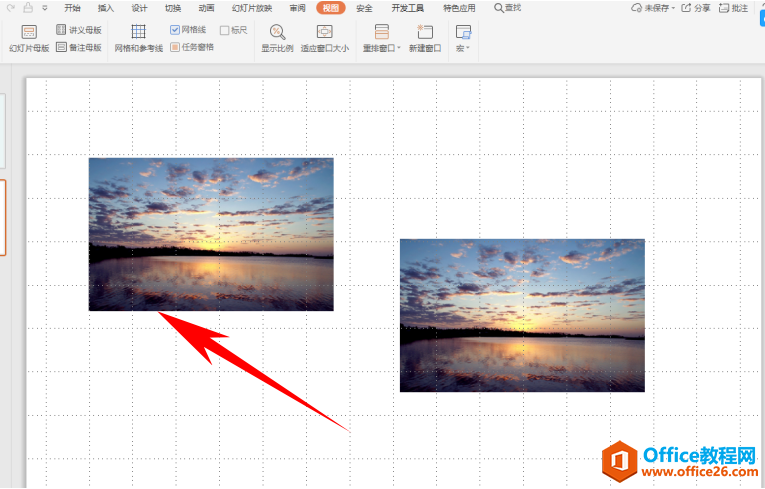
Task: Click the 讲义母版 handout master icon
Action: 62,30
